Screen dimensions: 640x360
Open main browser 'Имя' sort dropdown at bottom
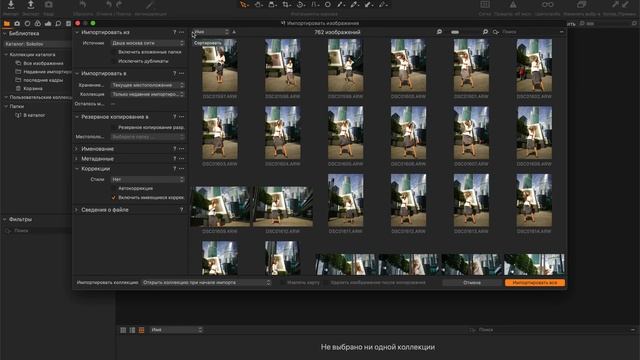(x=176, y=330)
